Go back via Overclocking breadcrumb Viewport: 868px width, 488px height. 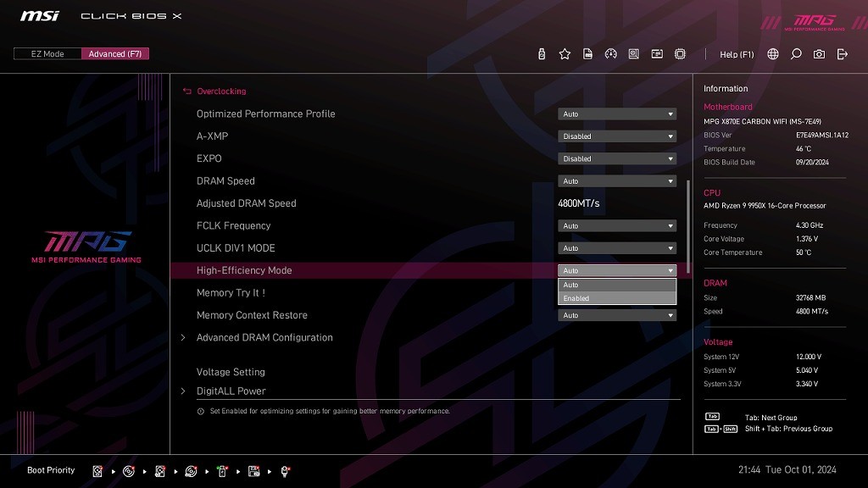point(220,91)
